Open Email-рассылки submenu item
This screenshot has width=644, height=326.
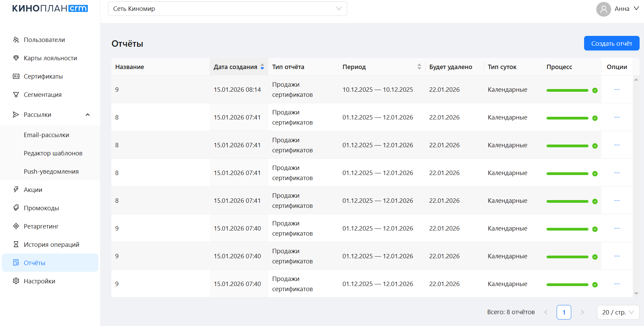(x=46, y=135)
